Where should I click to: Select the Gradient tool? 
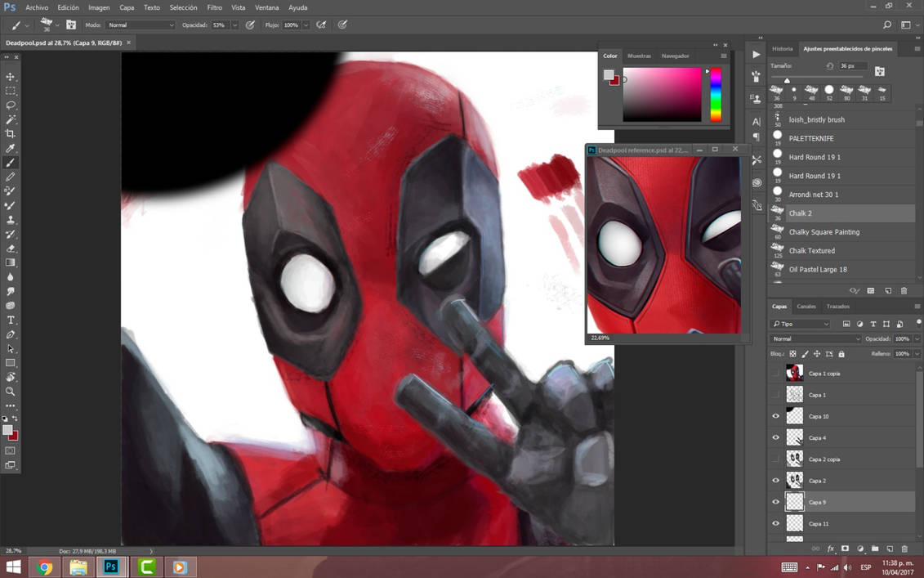10,262
